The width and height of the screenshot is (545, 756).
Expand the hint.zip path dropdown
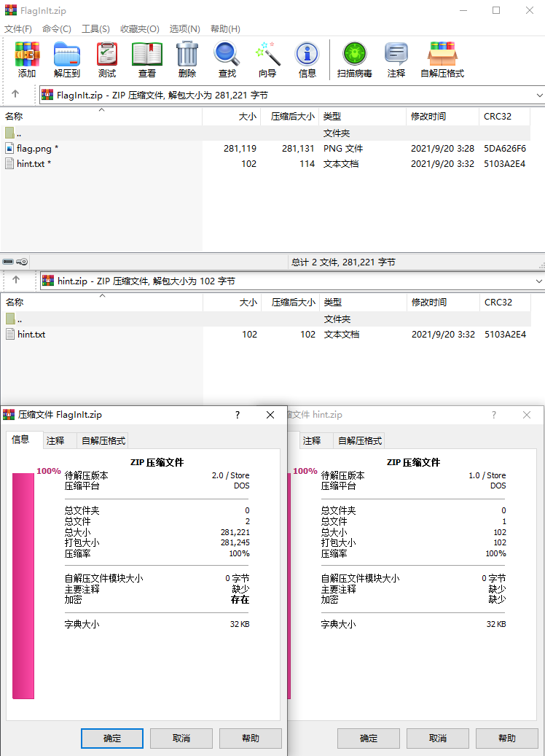(x=539, y=281)
